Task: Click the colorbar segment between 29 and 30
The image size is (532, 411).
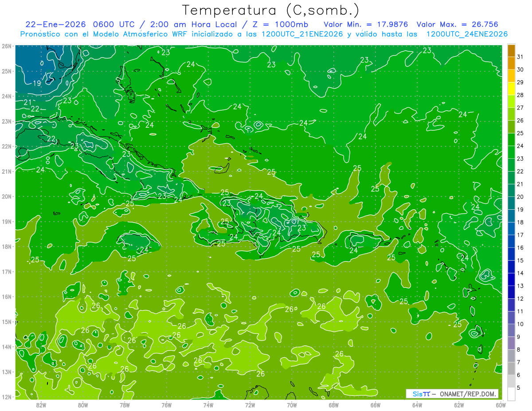Action: tap(511, 76)
